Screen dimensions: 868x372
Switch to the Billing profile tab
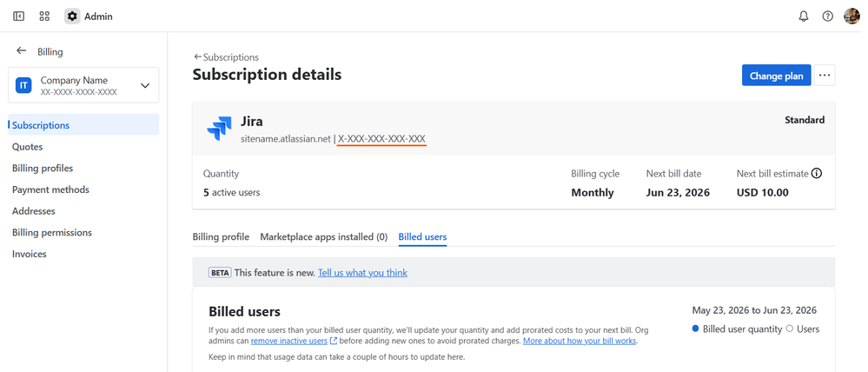point(221,237)
